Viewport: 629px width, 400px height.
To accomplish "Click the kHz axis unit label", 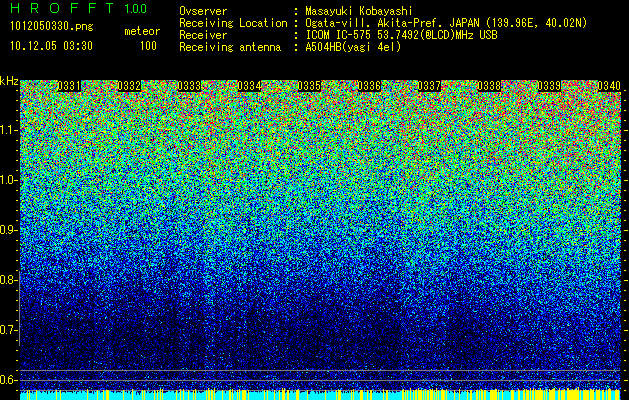I will click(x=9, y=81).
